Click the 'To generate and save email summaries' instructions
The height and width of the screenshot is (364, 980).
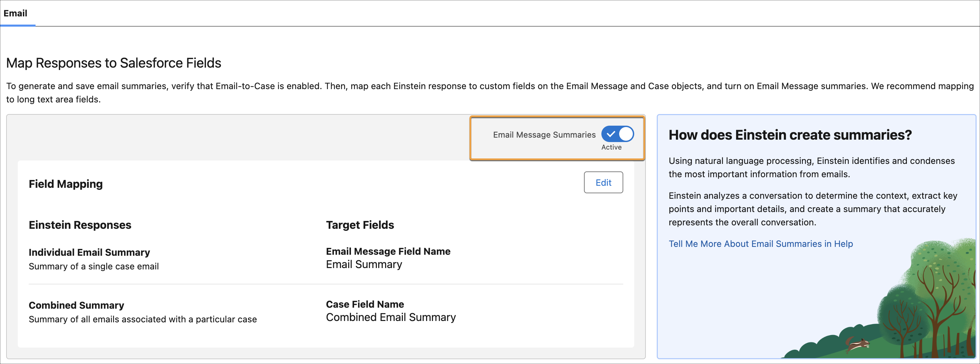tap(490, 93)
